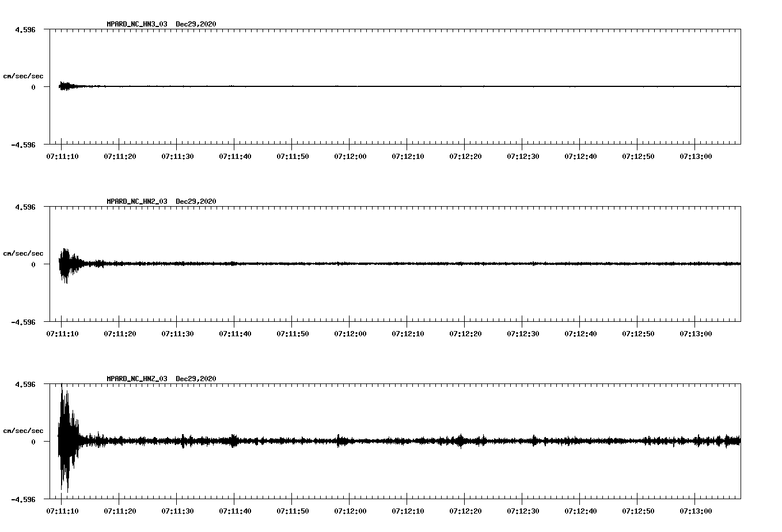Click the earthquake onset spike in the HN2 trace
The width and height of the screenshot is (782, 532).
coord(65,264)
